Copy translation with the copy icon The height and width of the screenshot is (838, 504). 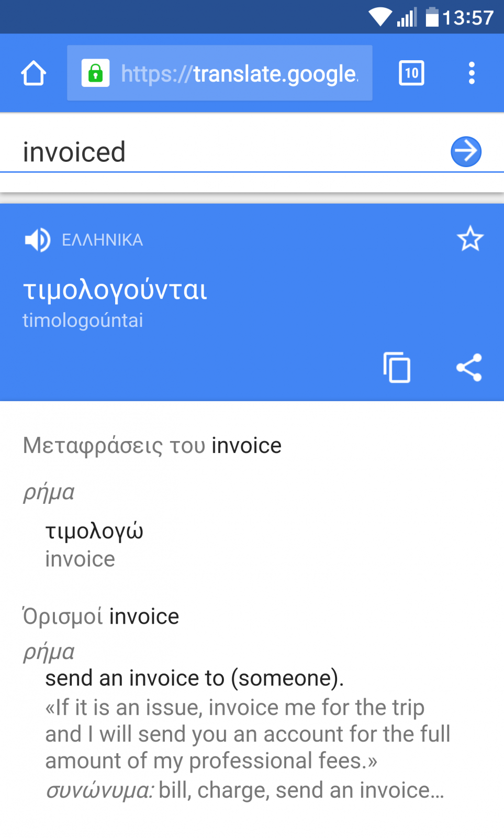[x=397, y=367]
